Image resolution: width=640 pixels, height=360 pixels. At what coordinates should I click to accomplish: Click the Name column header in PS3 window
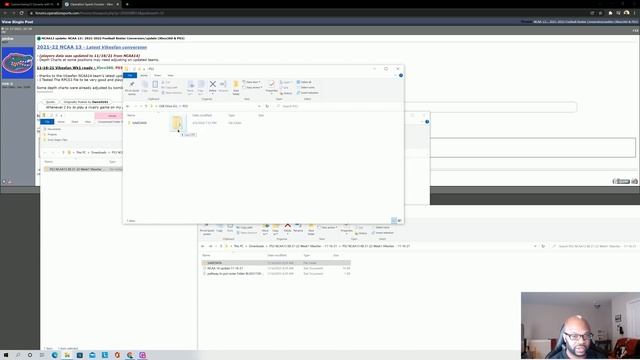point(131,116)
